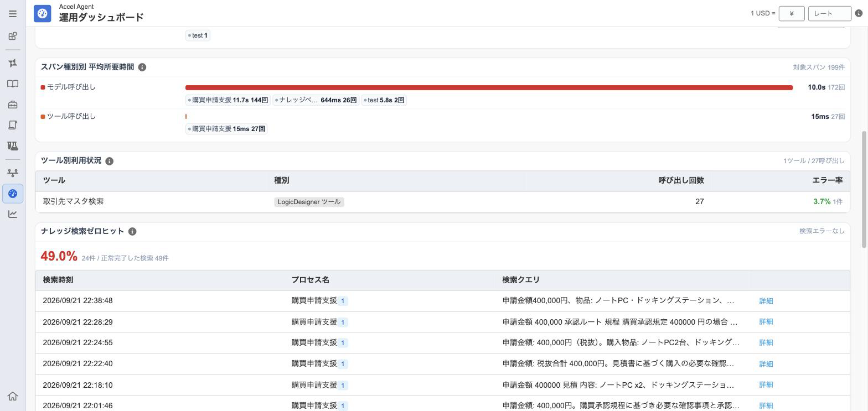This screenshot has width=868, height=411.
Task: Open 詳細 for the 22:38:48 search
Action: [766, 301]
